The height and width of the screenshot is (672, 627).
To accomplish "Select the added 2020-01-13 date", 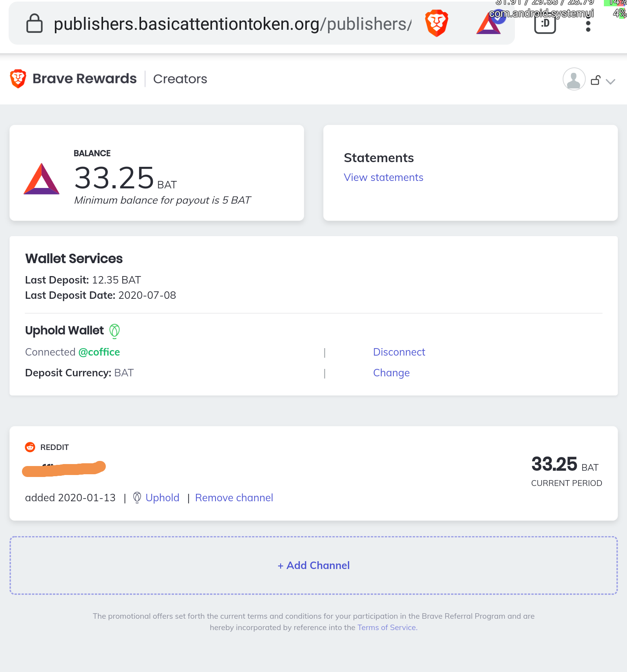I will point(70,498).
